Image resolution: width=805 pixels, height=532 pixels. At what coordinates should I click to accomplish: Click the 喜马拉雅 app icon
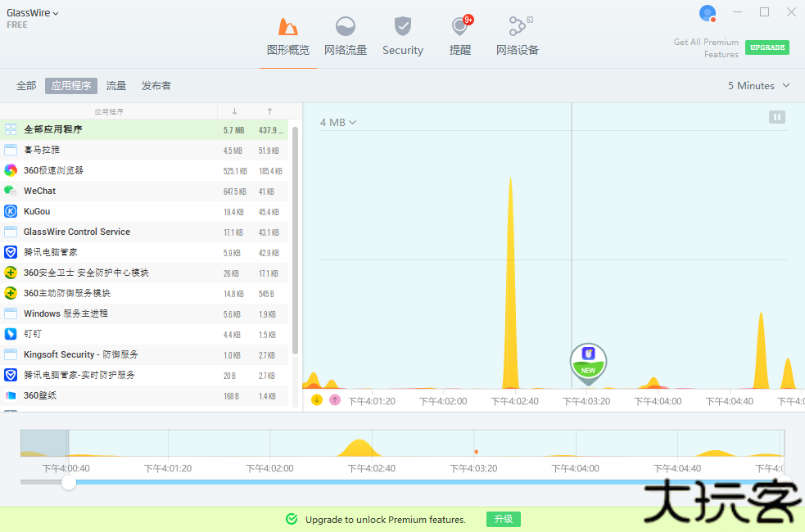(x=11, y=150)
